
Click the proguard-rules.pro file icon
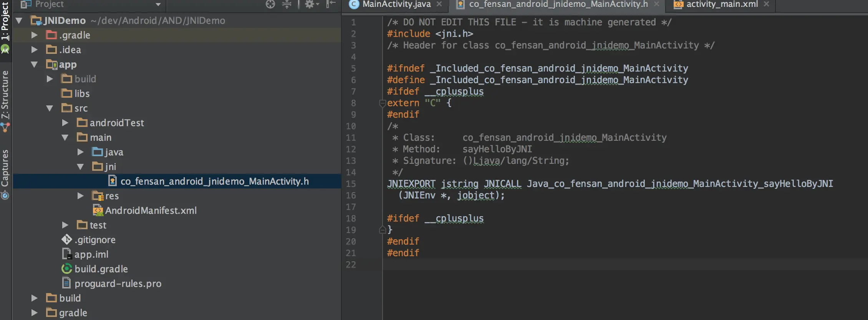[x=66, y=283]
